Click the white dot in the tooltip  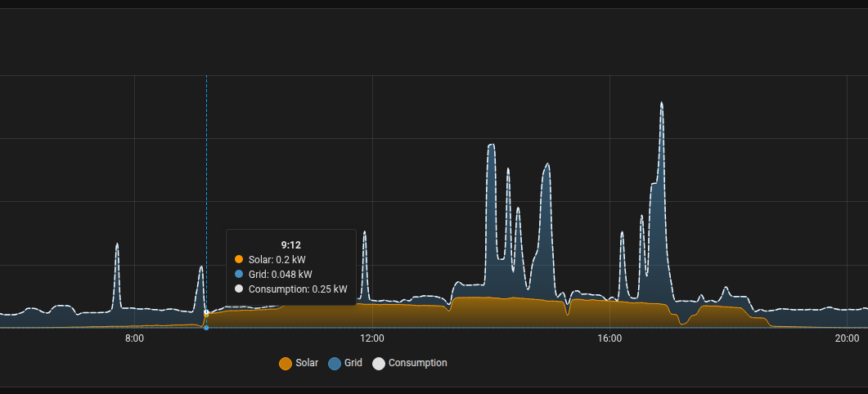tap(239, 289)
